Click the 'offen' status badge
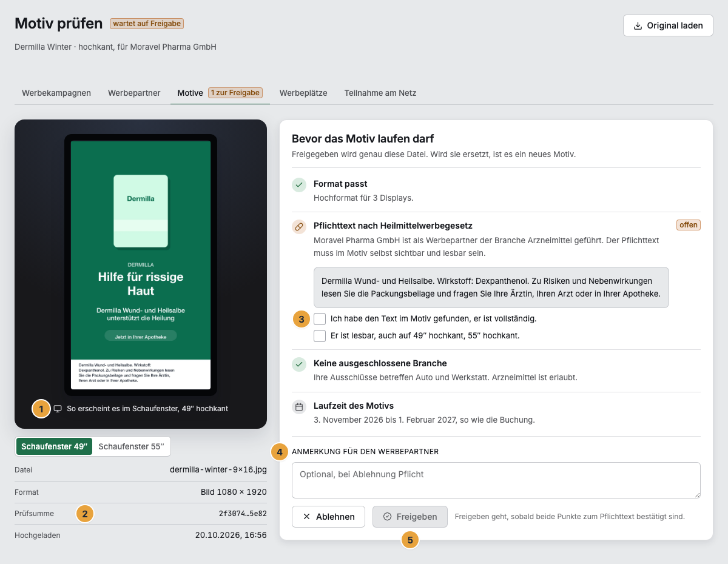 pyautogui.click(x=689, y=225)
